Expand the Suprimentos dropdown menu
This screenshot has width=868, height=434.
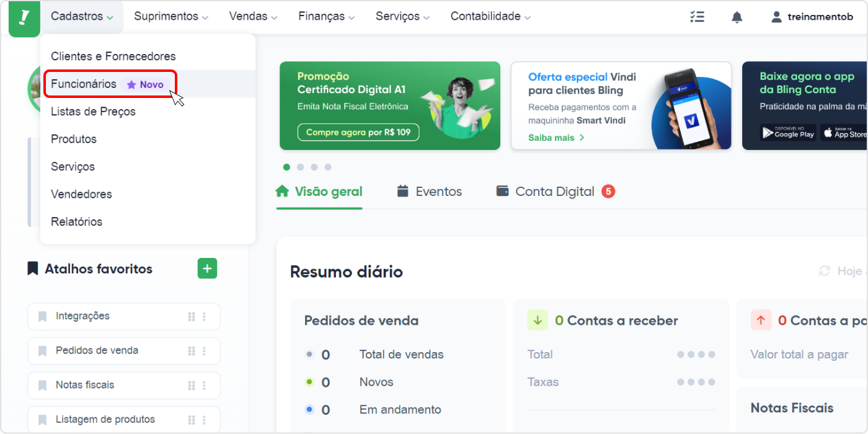tap(171, 17)
